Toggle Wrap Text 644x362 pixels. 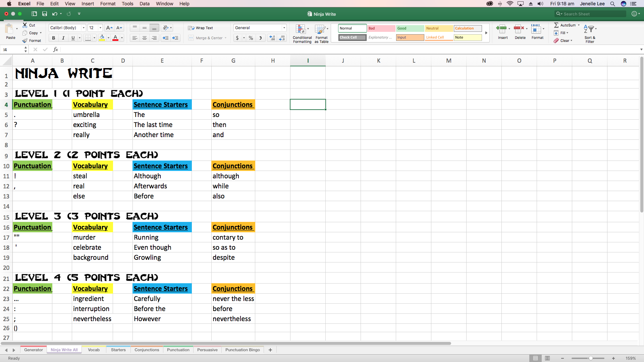pyautogui.click(x=201, y=28)
